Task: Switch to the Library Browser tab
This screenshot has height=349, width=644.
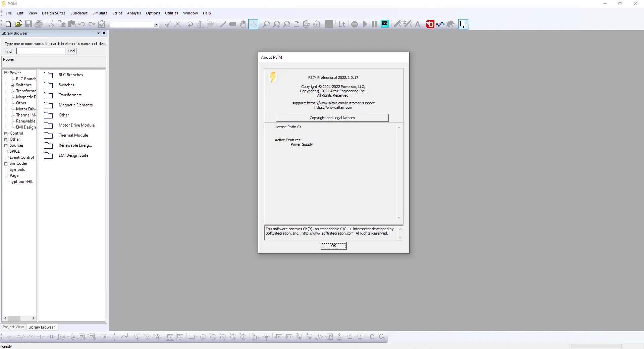Action: coord(42,327)
